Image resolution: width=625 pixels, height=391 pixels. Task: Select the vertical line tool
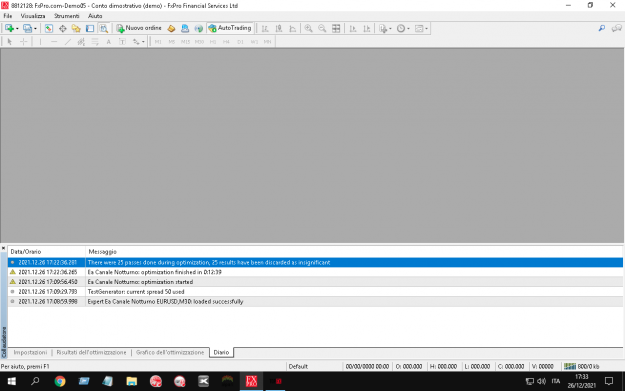(40, 41)
